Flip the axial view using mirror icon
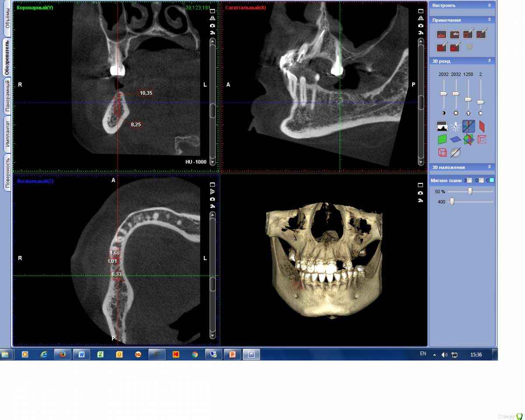 pos(212,192)
